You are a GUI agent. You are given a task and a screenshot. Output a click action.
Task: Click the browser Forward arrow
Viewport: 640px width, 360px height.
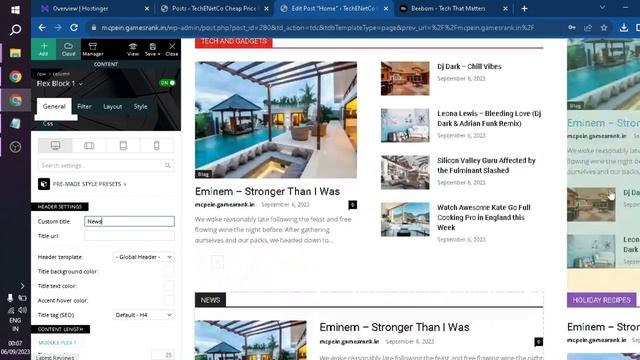click(58, 28)
